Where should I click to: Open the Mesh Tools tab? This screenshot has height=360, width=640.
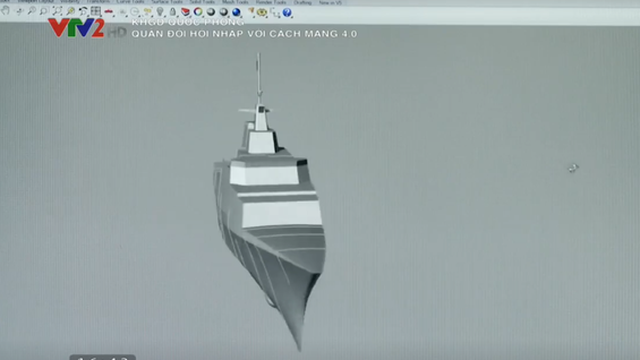tap(235, 2)
